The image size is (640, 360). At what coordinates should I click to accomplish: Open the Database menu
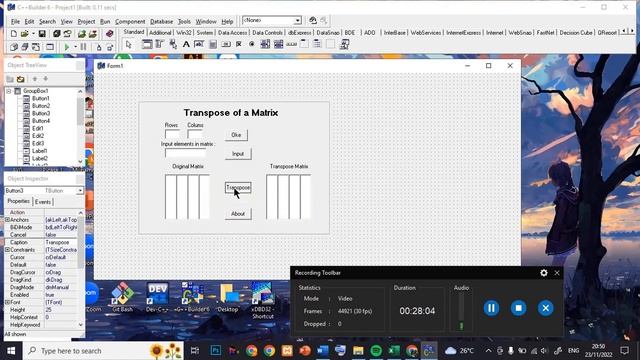tap(161, 21)
